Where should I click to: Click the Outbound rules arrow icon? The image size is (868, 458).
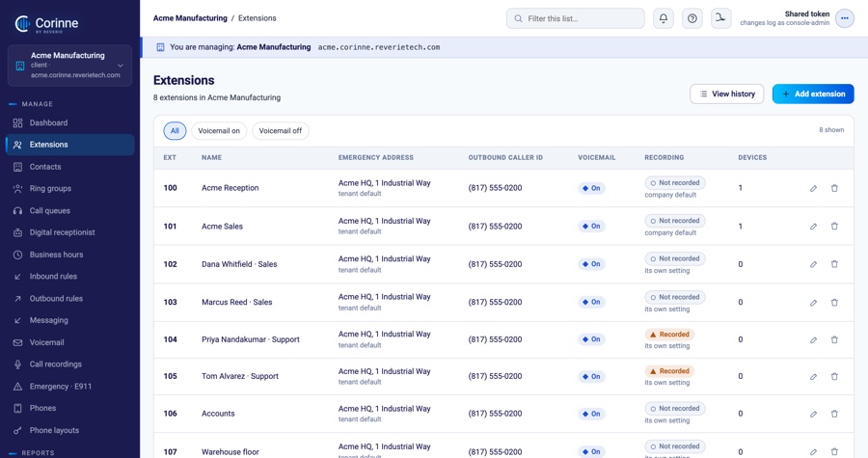click(17, 299)
